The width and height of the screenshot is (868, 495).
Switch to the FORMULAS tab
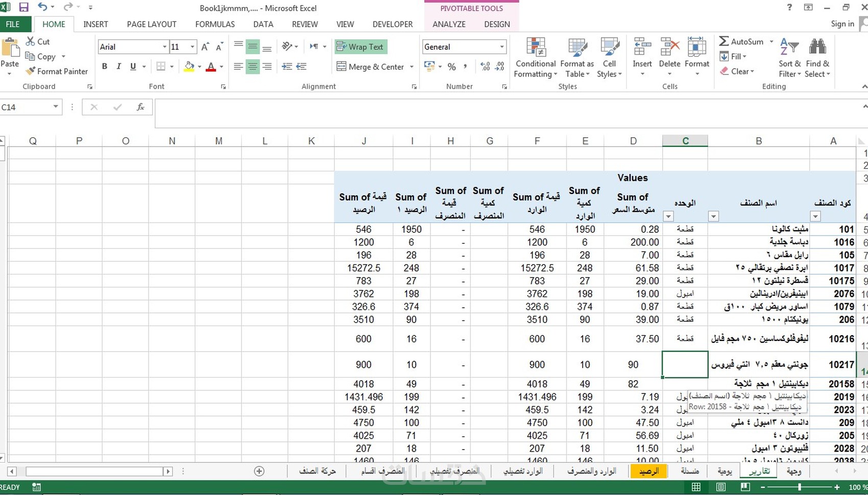[215, 24]
